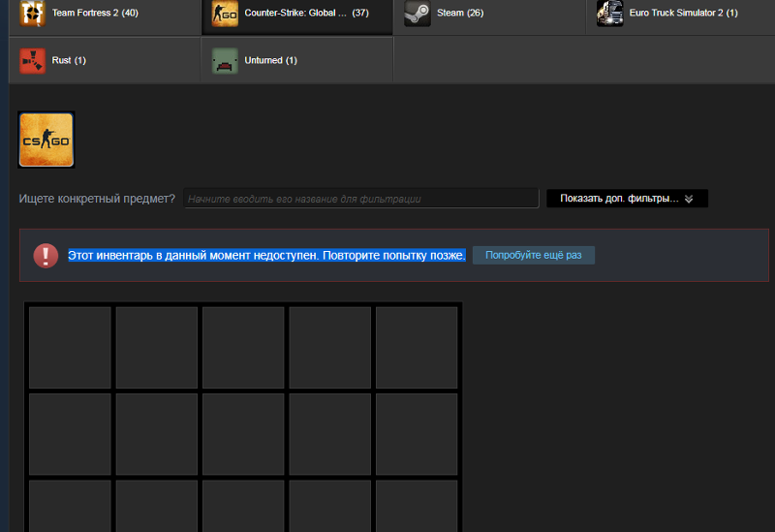The image size is (775, 532).
Task: Open the Unturned (1) inventory tab
Action: click(x=270, y=60)
